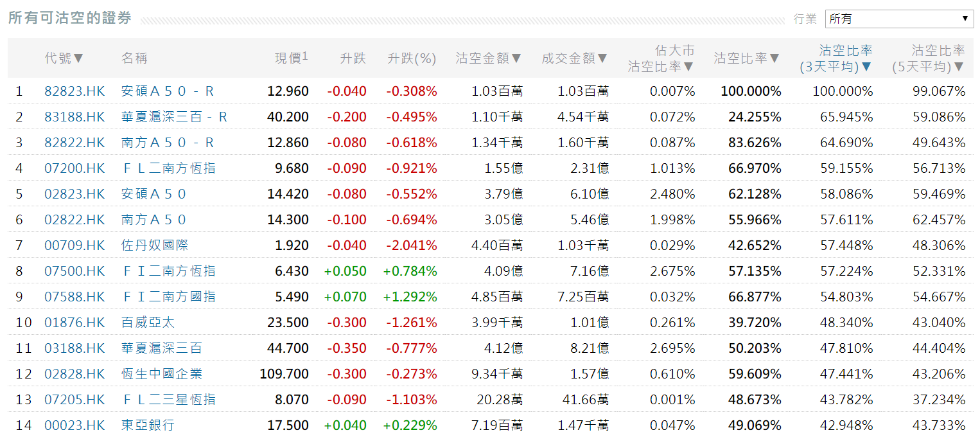Sort by 成交金額 column header

[x=574, y=58]
